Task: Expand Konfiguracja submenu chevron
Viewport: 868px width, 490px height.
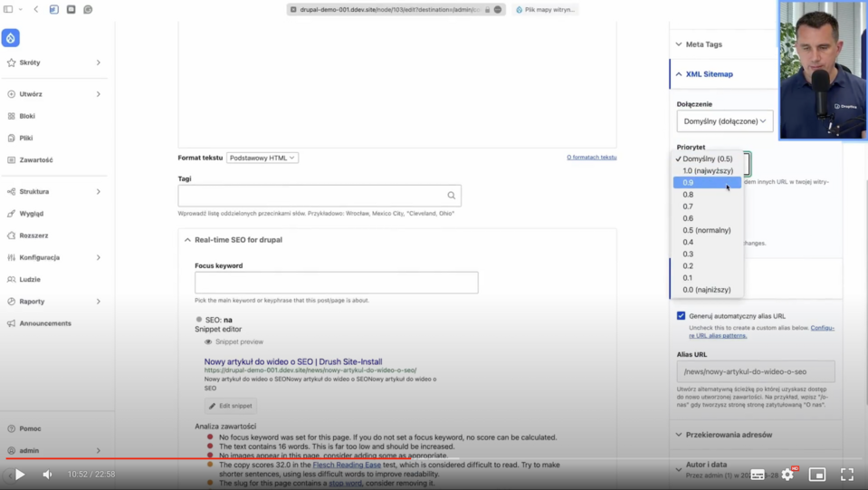Action: point(99,257)
